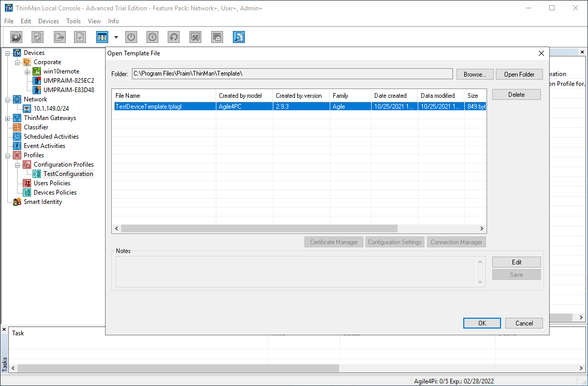Select the 10.1.149.0/24 subnet icon

pyautogui.click(x=27, y=109)
